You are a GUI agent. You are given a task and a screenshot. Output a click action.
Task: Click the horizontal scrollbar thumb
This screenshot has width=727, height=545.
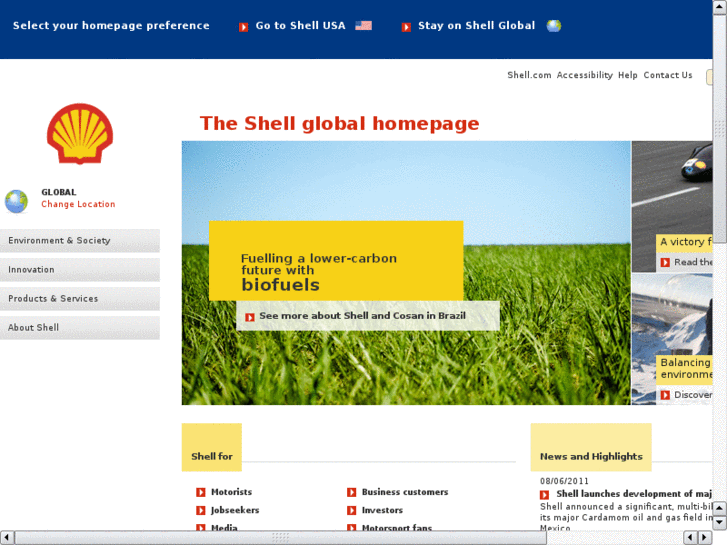tap(281, 538)
